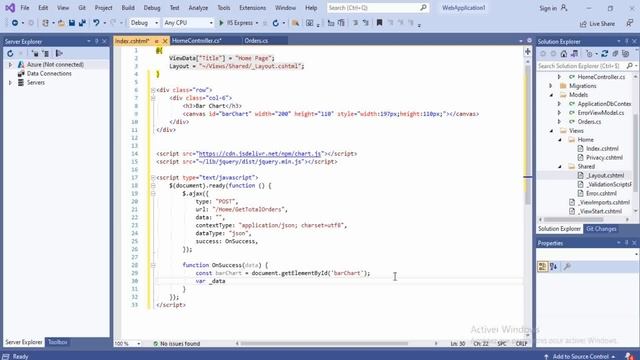Click No issues found indicator
This screenshot has height=360, width=640.
pos(176,344)
